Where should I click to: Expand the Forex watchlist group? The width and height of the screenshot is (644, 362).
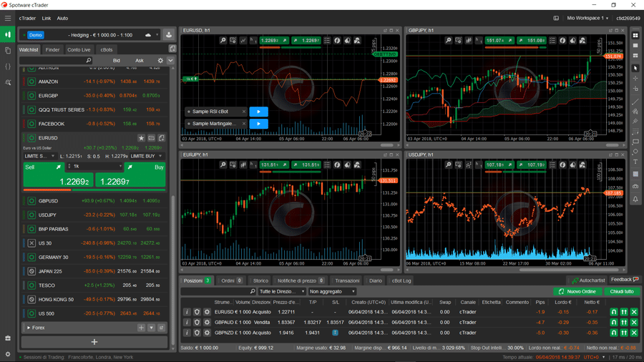[x=29, y=328]
